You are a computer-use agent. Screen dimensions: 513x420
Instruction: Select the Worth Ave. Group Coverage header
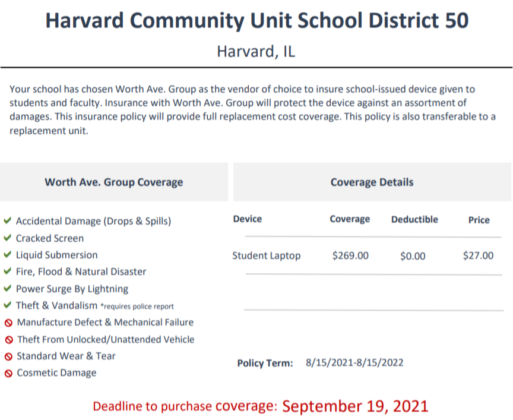pos(114,182)
